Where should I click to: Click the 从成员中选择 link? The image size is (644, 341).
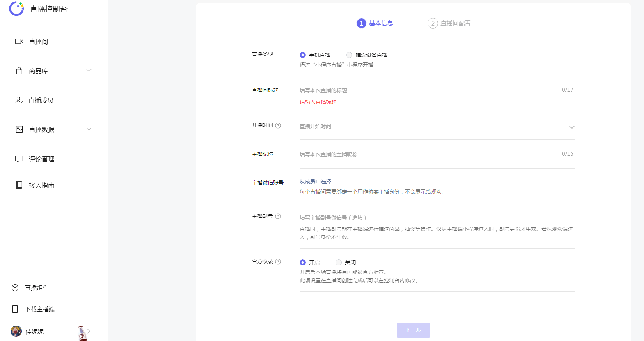click(315, 182)
